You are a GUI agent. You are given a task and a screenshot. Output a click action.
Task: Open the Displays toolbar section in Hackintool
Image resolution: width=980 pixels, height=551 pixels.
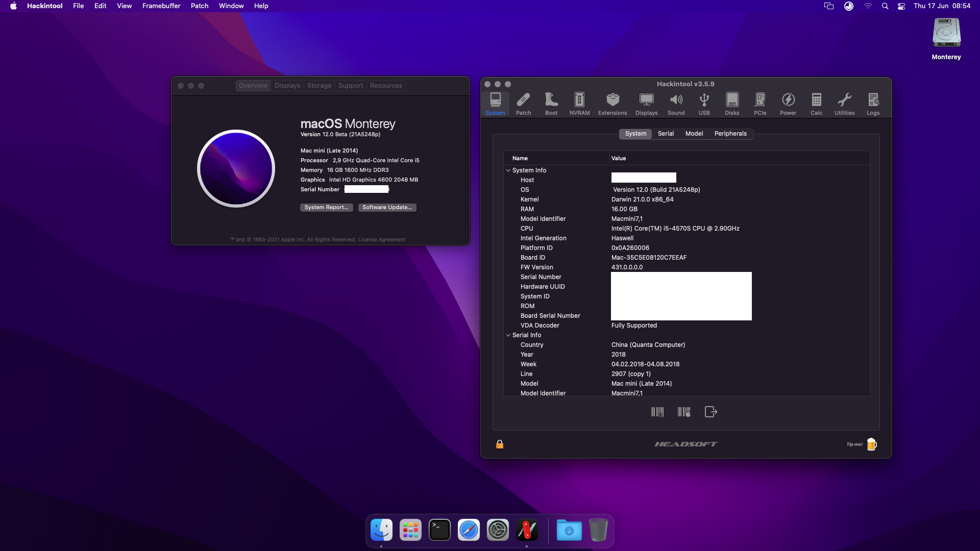[646, 104]
